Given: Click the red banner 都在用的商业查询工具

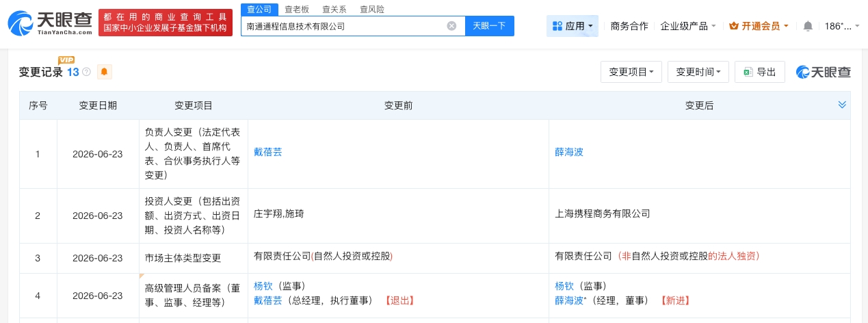Looking at the screenshot, I should coord(165,23).
